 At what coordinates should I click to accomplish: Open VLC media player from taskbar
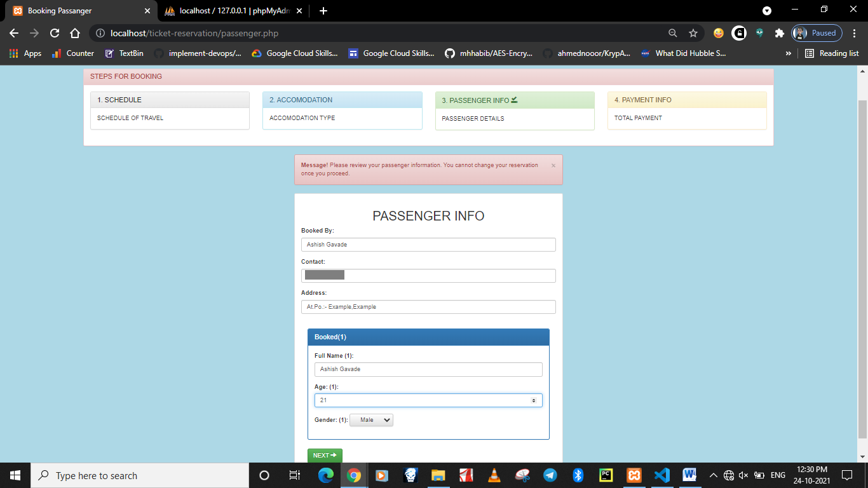click(494, 475)
